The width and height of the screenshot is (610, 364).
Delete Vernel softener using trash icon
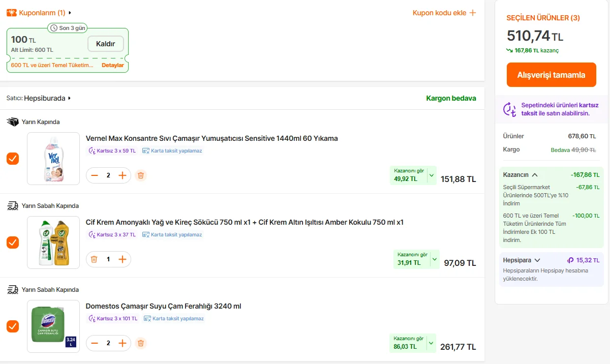141,175
